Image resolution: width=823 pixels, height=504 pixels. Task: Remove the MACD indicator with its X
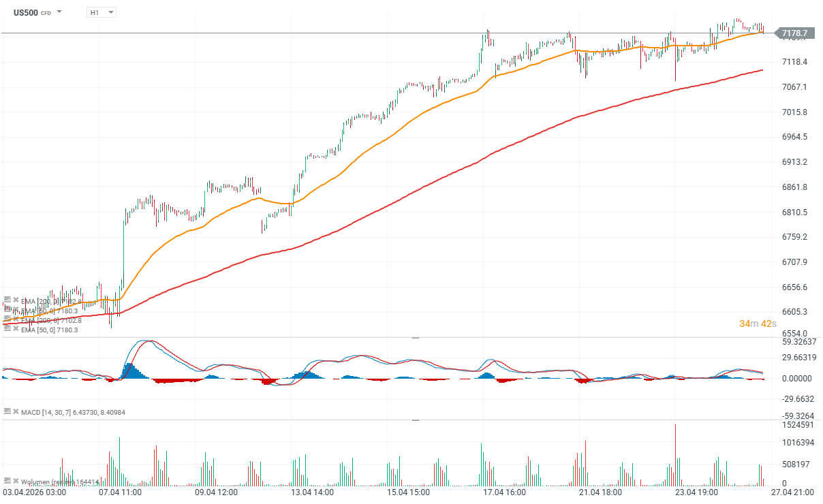coord(15,412)
